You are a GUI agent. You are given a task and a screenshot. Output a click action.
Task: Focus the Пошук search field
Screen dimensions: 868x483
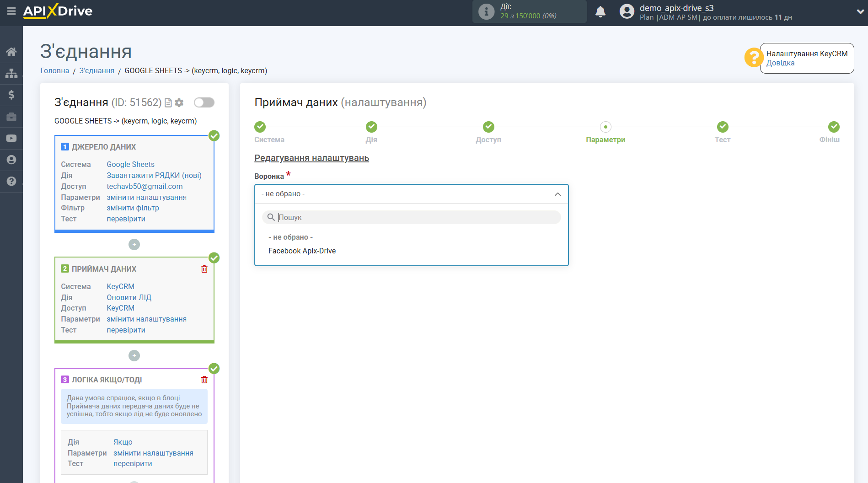[x=411, y=217]
